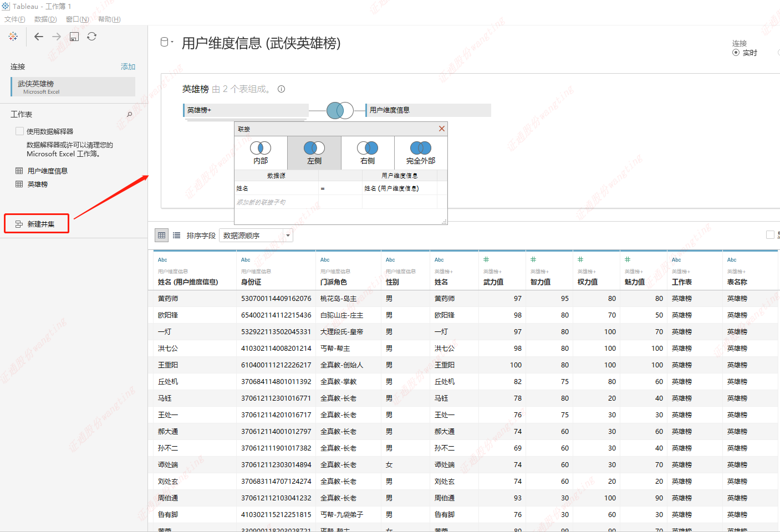Screen dimensions: 780x532
Task: Click the 用户维度信息 table pill on canvas
Action: pyautogui.click(x=428, y=110)
